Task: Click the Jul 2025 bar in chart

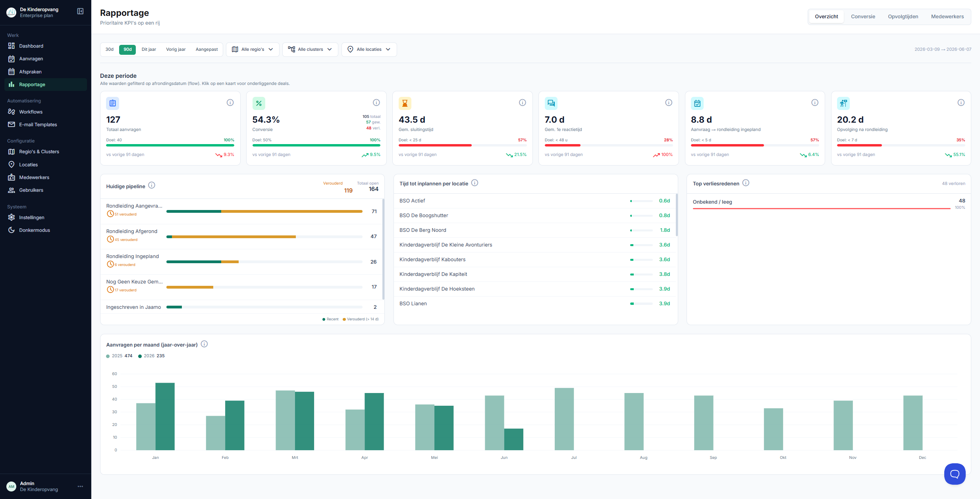Action: tap(564, 419)
